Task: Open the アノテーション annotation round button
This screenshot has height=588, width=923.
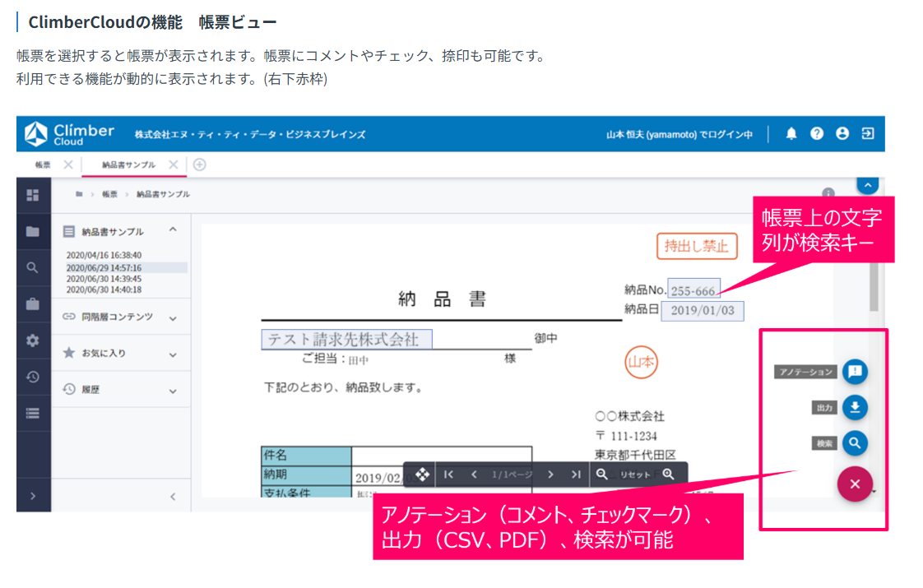Action: coord(855,372)
